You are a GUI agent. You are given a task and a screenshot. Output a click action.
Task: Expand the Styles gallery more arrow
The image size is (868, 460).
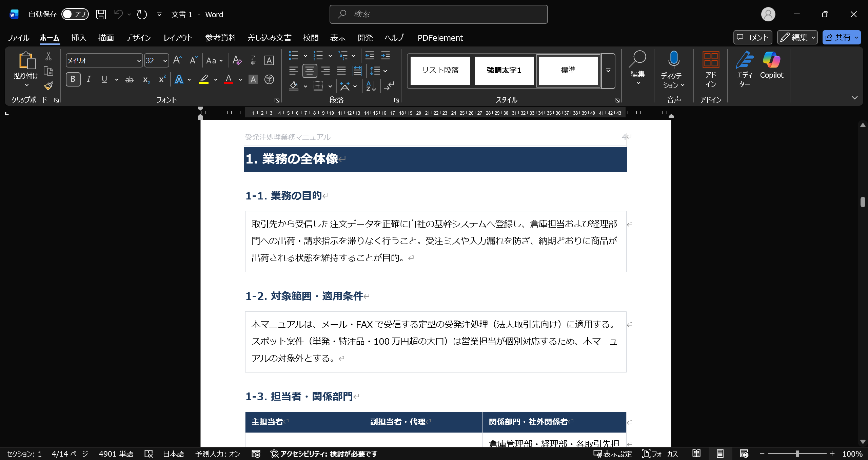pyautogui.click(x=608, y=71)
